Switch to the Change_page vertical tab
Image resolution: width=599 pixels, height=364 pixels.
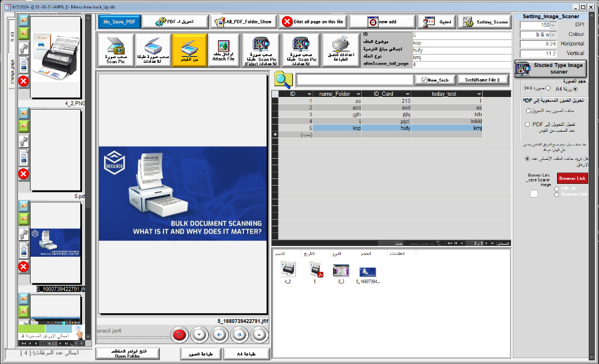pos(12,72)
